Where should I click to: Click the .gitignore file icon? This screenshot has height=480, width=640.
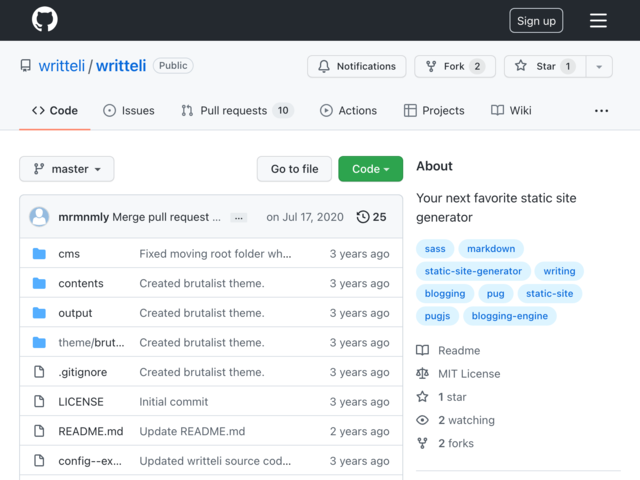(x=39, y=372)
